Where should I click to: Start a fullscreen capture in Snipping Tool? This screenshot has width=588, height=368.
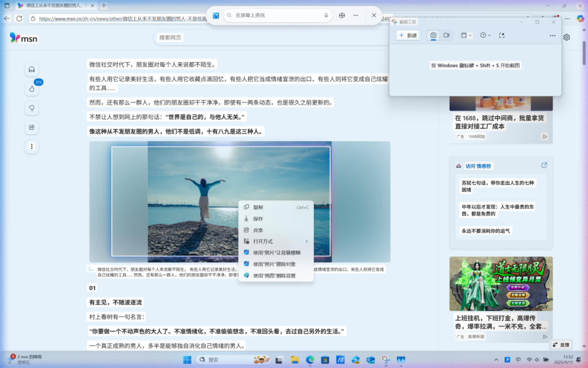[501, 35]
